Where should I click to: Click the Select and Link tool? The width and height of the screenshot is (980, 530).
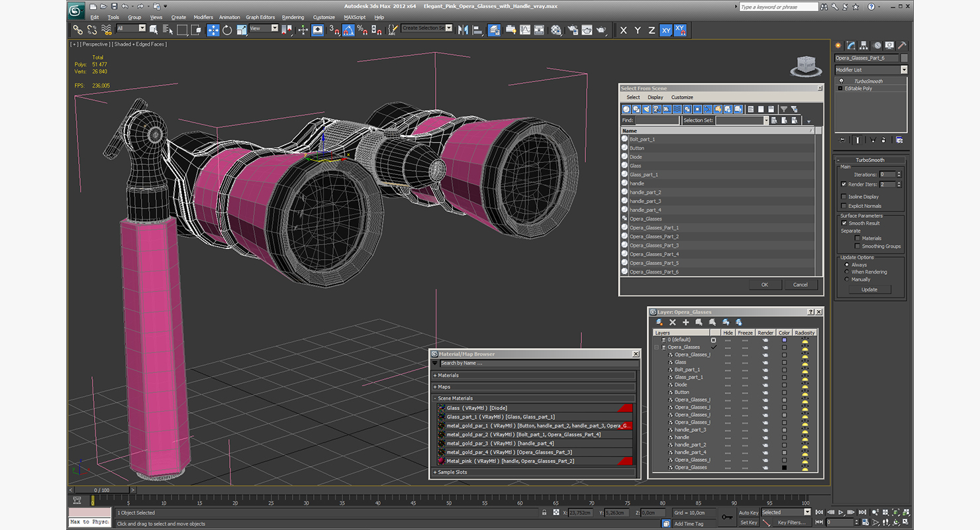pyautogui.click(x=77, y=30)
